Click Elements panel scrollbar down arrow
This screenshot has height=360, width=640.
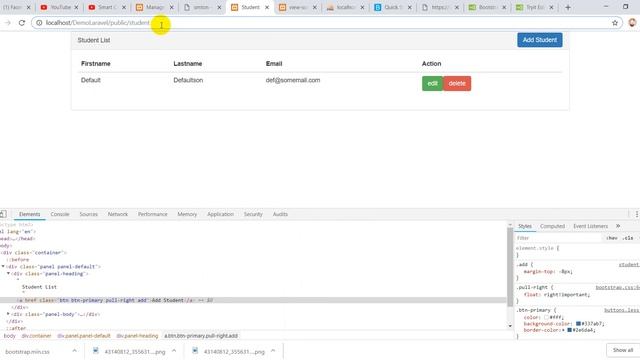coord(510,326)
